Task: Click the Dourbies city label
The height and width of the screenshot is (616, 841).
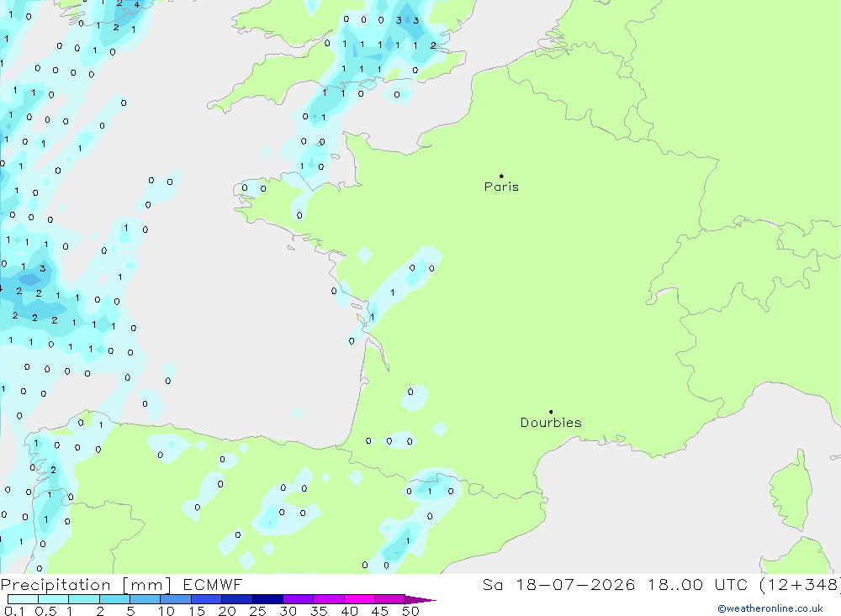Action: coord(551,423)
